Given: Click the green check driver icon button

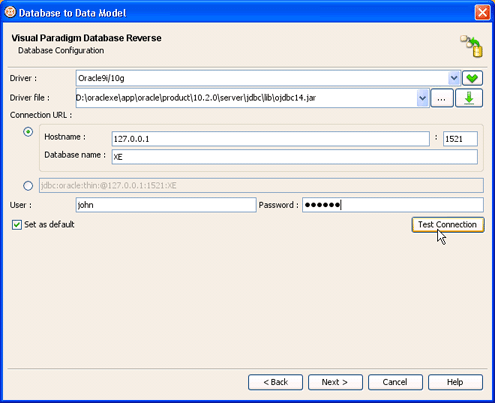Looking at the screenshot, I should pyautogui.click(x=472, y=78).
